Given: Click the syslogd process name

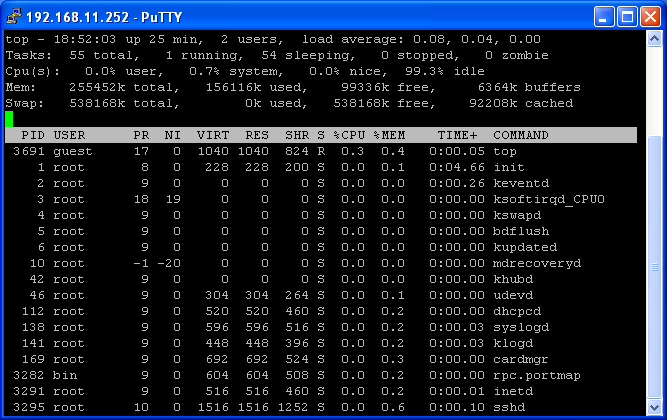Looking at the screenshot, I should click(x=521, y=327).
